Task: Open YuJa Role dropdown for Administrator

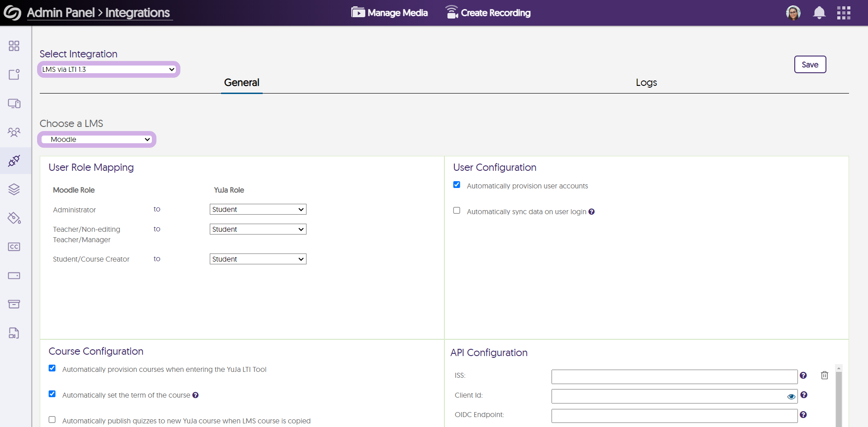Action: [258, 210]
